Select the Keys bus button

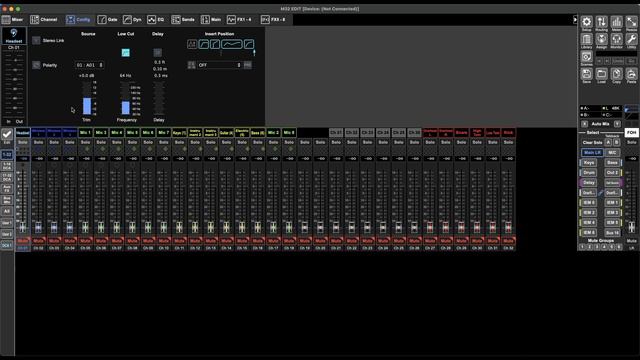pyautogui.click(x=589, y=162)
